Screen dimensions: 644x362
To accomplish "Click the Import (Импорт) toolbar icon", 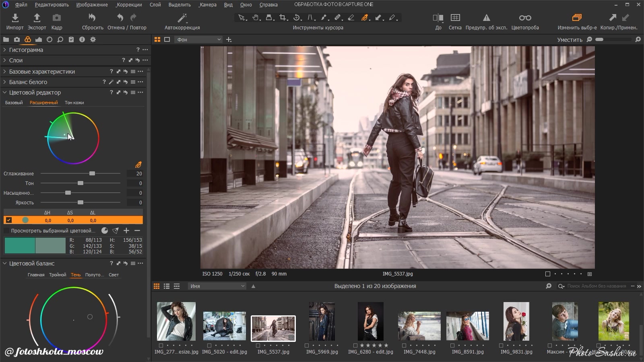I will point(15,18).
